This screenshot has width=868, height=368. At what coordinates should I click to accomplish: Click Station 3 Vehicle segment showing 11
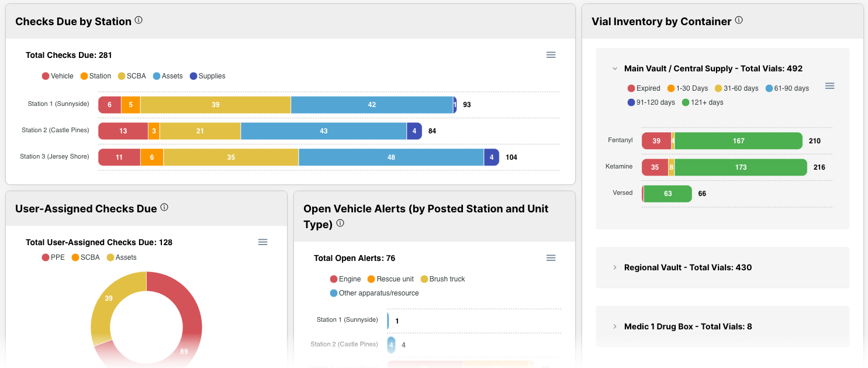coord(119,157)
